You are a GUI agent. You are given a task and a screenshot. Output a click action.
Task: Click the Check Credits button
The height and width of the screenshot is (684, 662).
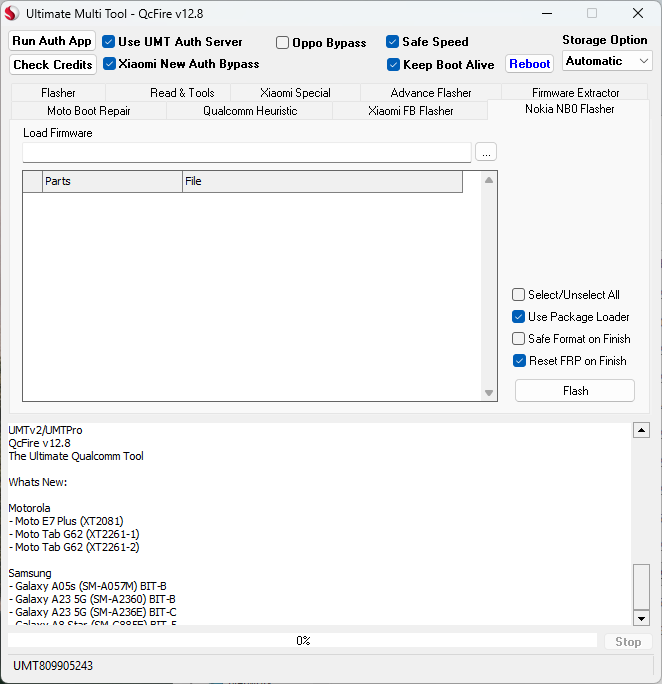click(x=53, y=65)
